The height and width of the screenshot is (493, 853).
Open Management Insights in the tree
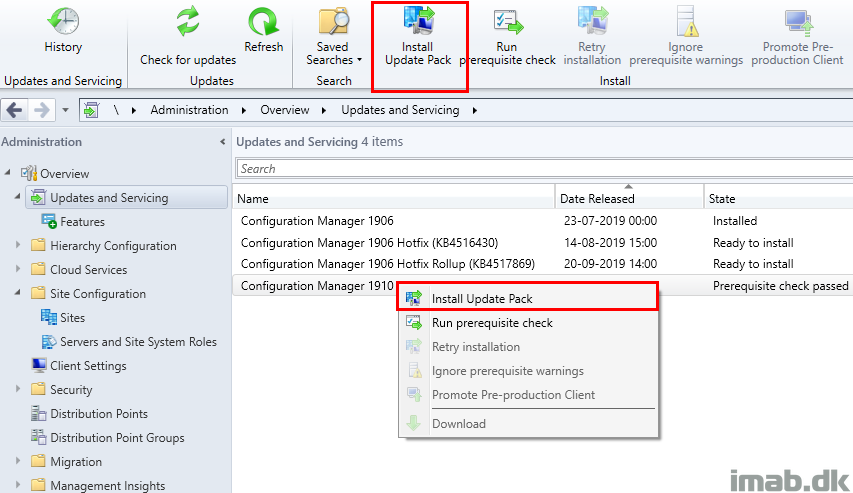tap(108, 485)
